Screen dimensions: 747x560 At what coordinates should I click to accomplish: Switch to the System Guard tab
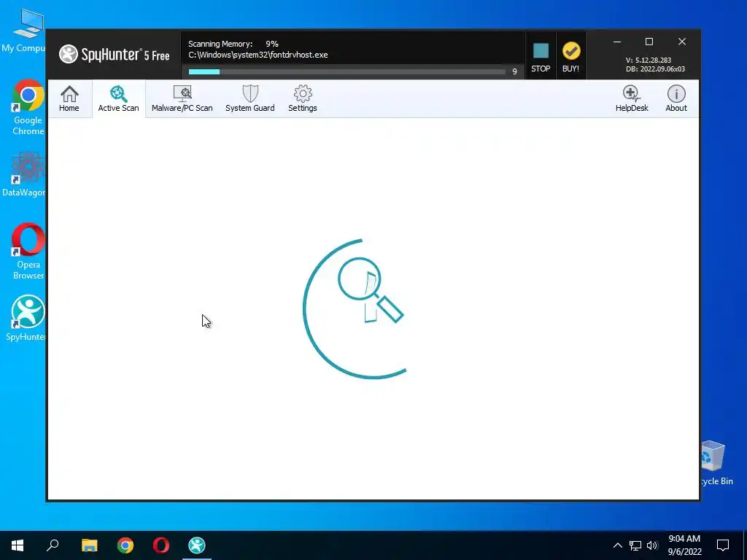(x=250, y=98)
